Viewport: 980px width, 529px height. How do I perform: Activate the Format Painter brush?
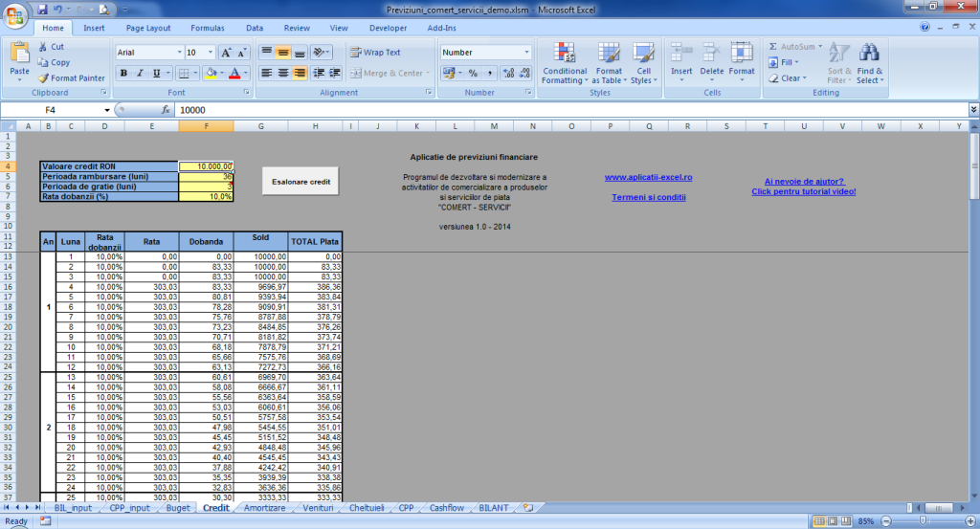71,78
